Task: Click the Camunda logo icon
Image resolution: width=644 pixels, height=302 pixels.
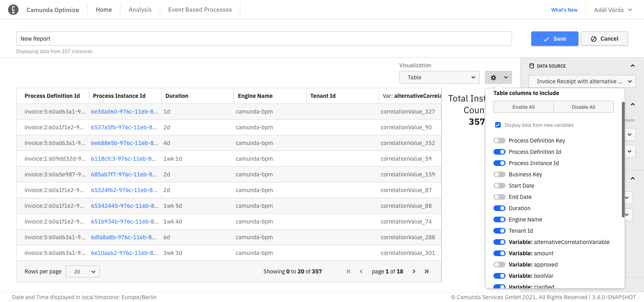Action: pyautogui.click(x=13, y=10)
